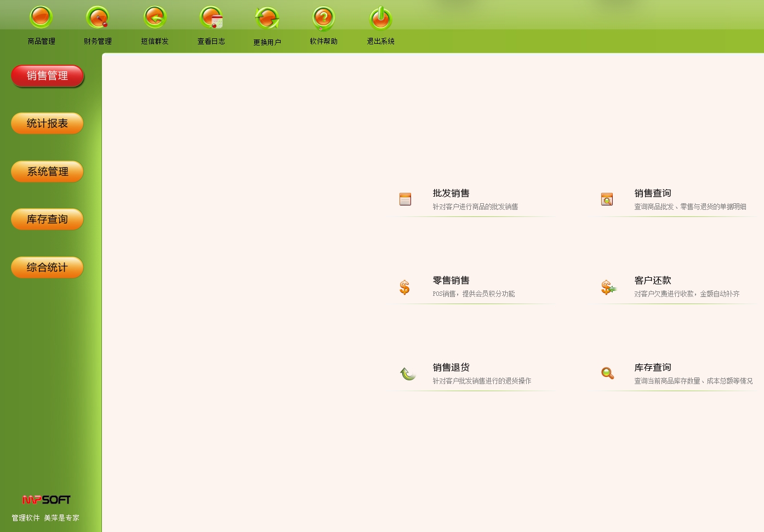The image size is (764, 532).
Task: Click the 销售退货 return arrow icon
Action: pos(407,374)
